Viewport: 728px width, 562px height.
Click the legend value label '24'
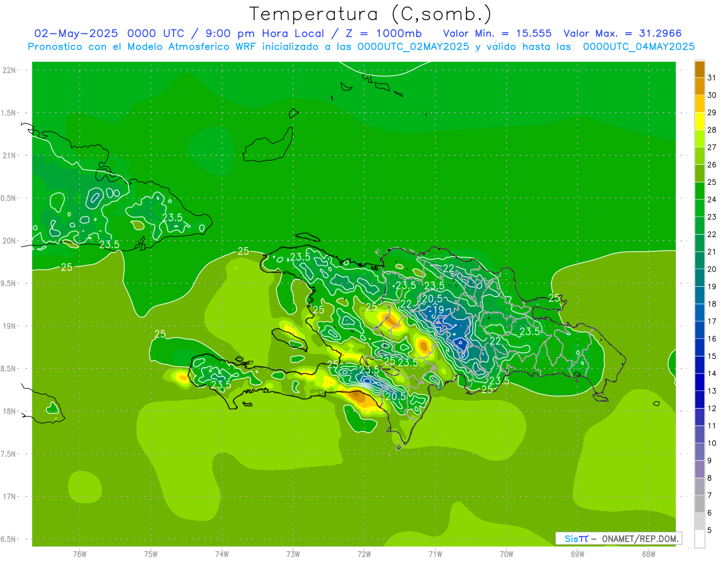(712, 199)
